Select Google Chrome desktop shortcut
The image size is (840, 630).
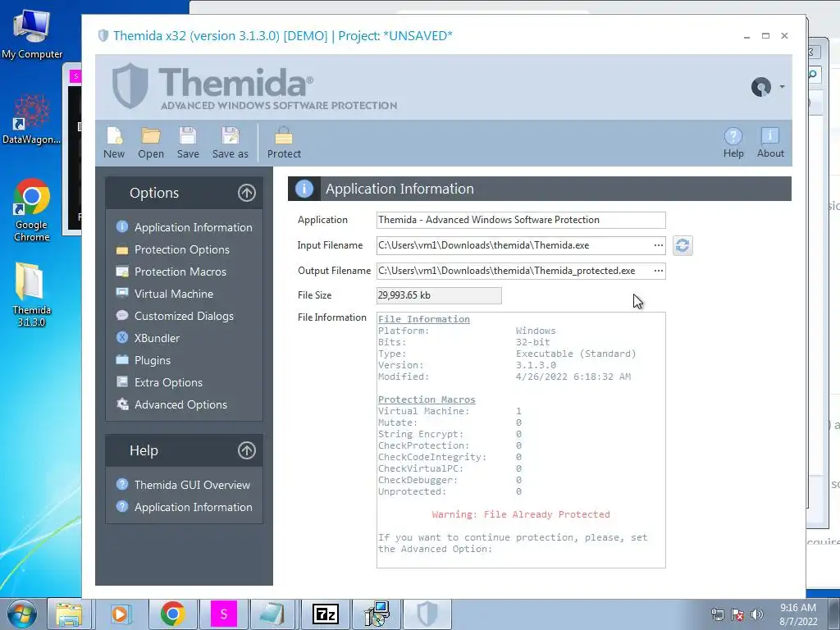pyautogui.click(x=32, y=210)
